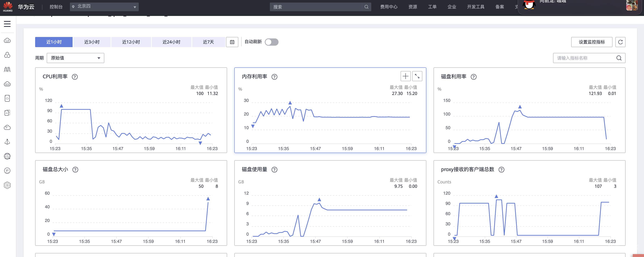Screen dimensions: 644x257
Task: Click the 控制台 link in header
Action: pos(56,7)
